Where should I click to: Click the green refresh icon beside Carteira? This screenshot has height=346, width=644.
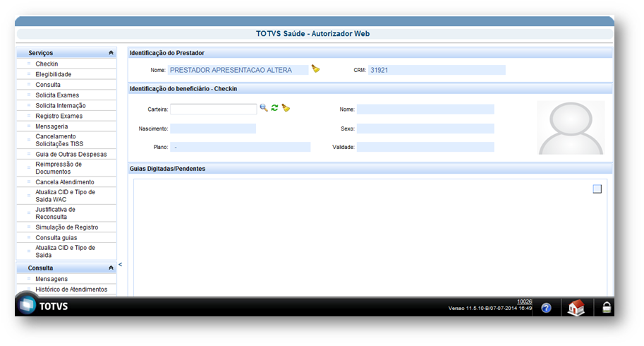(x=275, y=107)
